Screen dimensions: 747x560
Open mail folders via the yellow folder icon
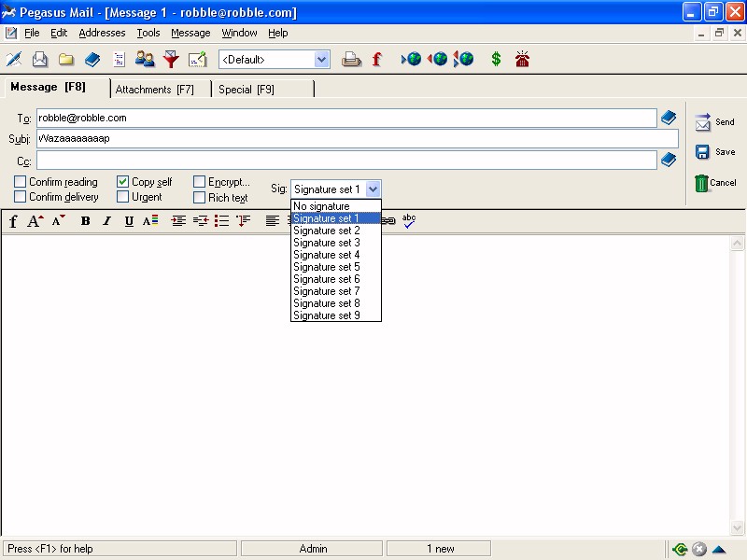(x=66, y=60)
